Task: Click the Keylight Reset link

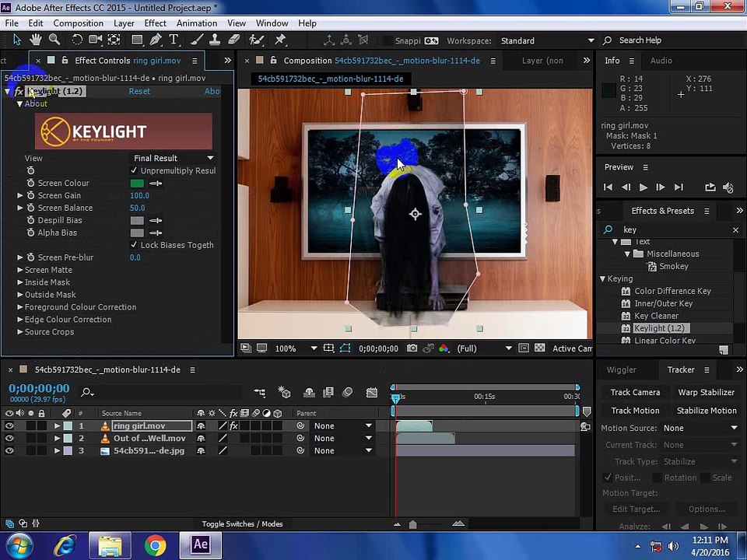Action: point(139,92)
